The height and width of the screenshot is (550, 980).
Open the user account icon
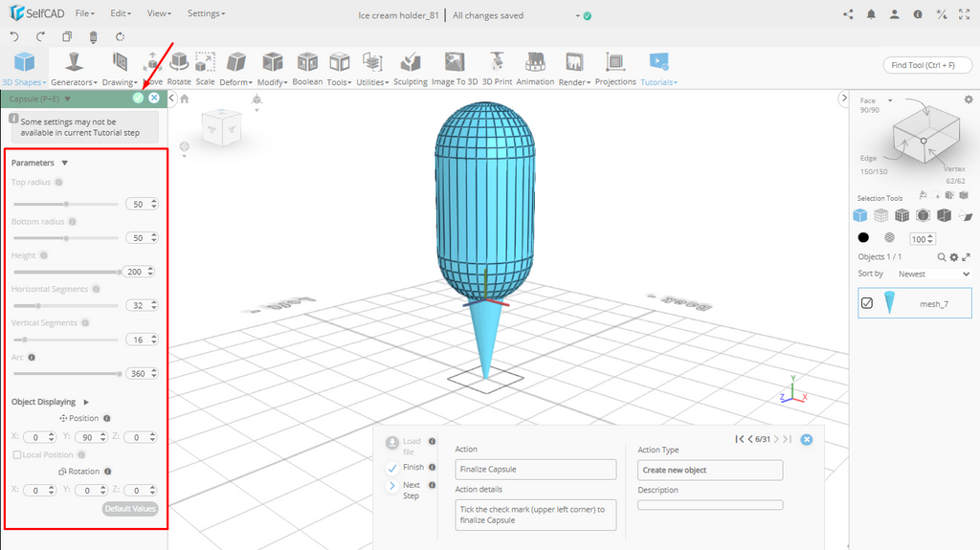pyautogui.click(x=895, y=14)
